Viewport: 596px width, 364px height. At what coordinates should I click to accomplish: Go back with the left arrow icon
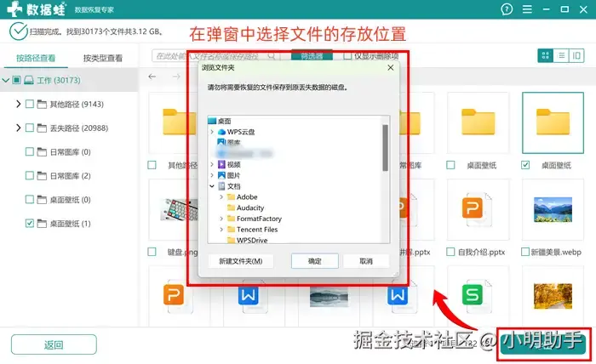click(x=152, y=77)
